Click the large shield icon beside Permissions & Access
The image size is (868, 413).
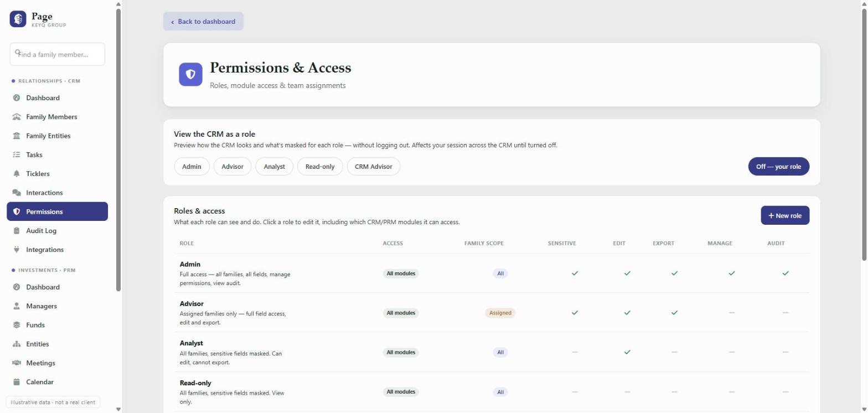(190, 74)
